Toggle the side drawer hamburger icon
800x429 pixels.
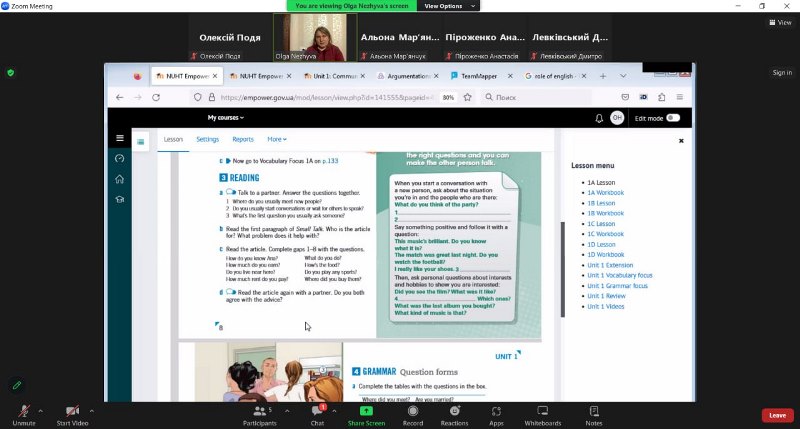click(x=120, y=138)
